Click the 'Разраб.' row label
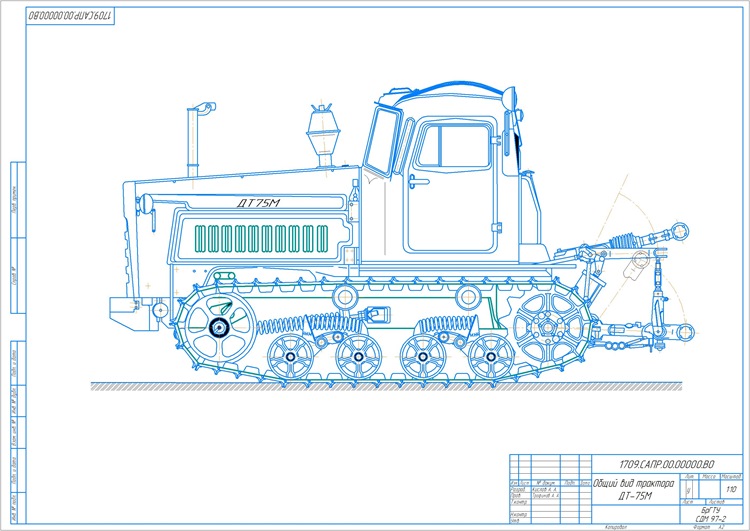 coord(518,490)
